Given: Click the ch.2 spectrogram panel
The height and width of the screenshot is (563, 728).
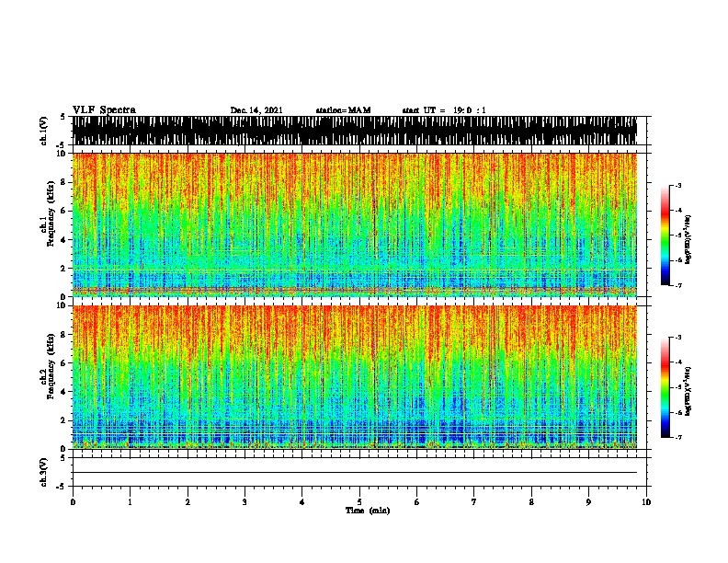Looking at the screenshot, I should [355, 377].
